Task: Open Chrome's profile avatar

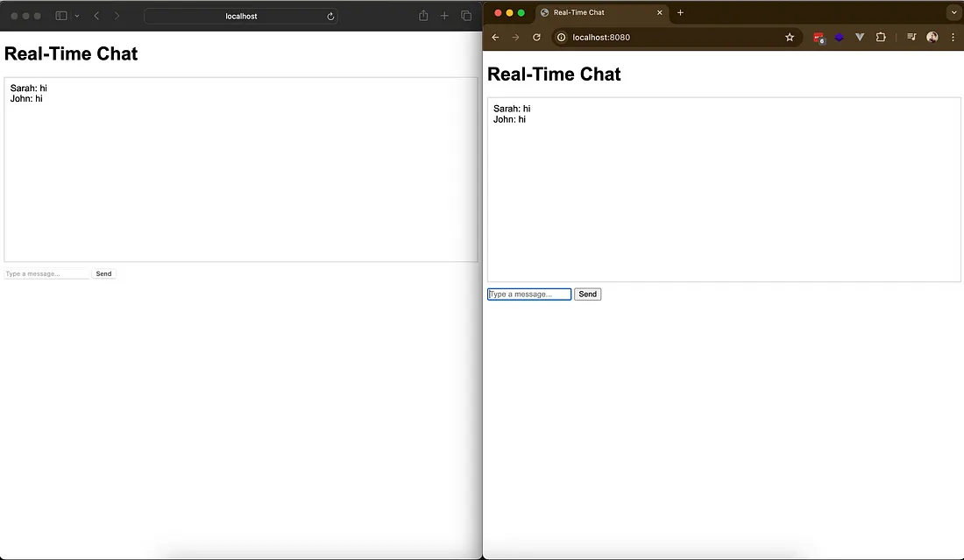Action: click(x=932, y=38)
